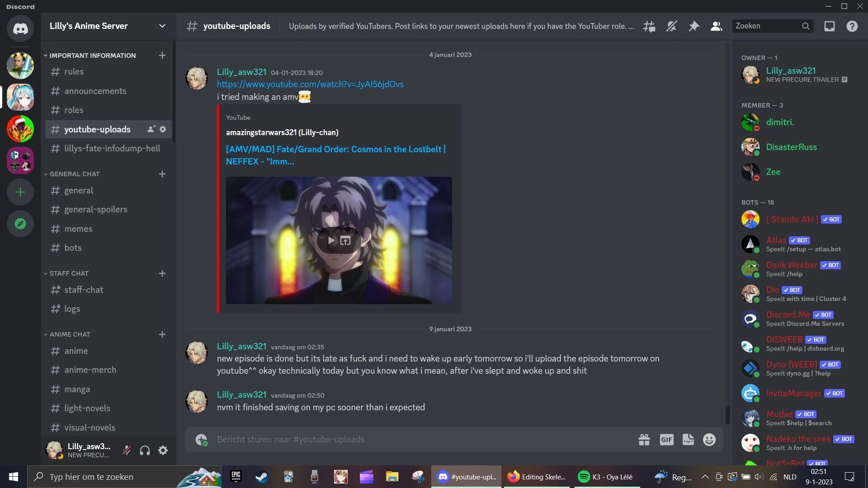Open user settings gear beside headphones
Image resolution: width=868 pixels, height=488 pixels.
(163, 450)
